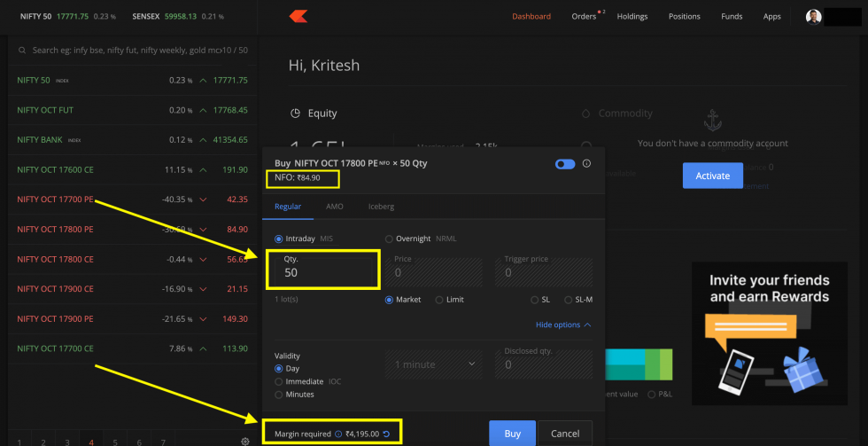Toggle the buy/sell switch
This screenshot has width=868, height=446.
pos(565,164)
